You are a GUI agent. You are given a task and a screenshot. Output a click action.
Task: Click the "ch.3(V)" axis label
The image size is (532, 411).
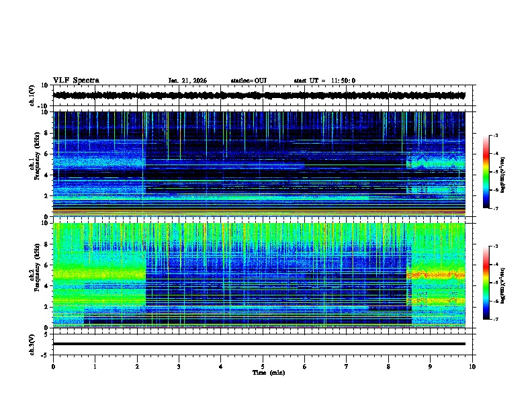[32, 345]
